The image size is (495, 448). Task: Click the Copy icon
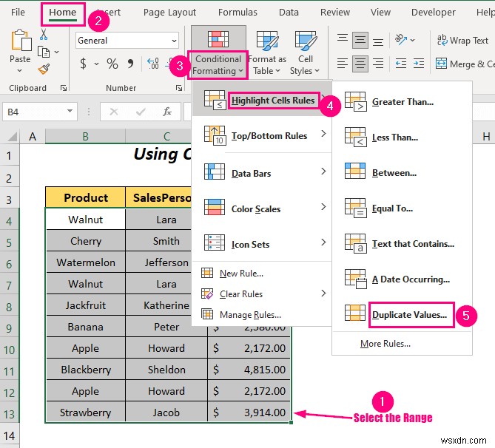pos(44,52)
